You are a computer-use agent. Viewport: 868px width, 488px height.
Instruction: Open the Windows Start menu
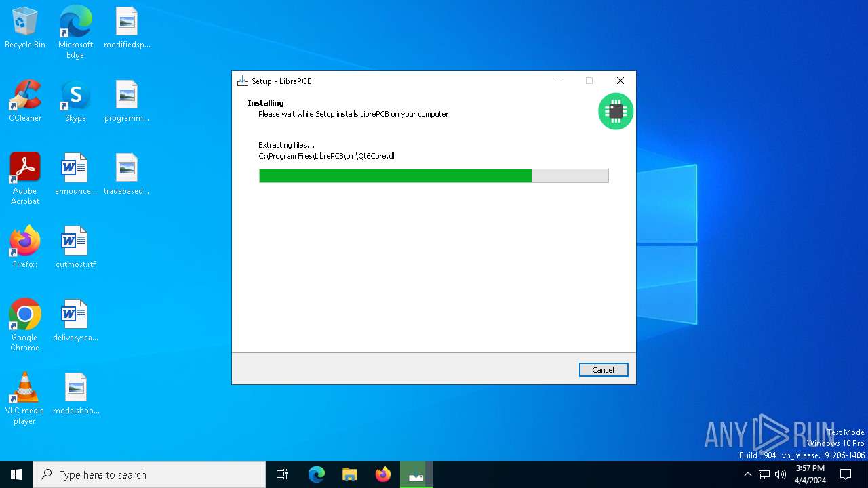coord(16,474)
